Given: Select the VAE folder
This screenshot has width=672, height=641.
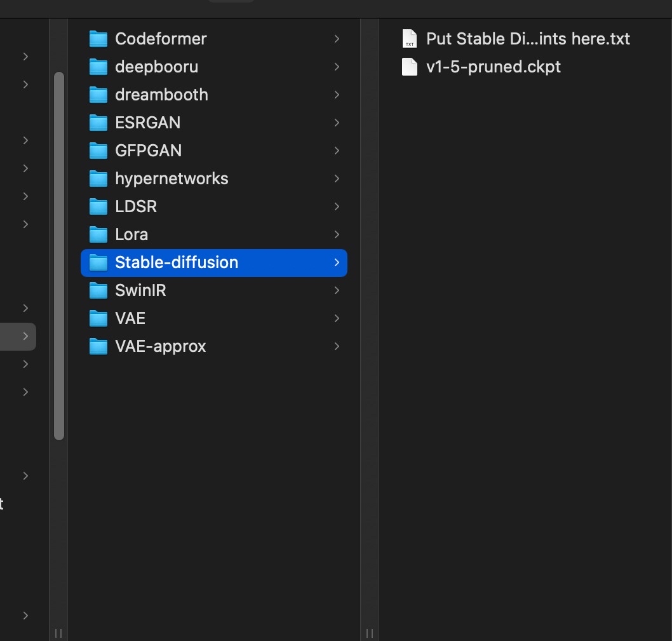Looking at the screenshot, I should tap(130, 319).
